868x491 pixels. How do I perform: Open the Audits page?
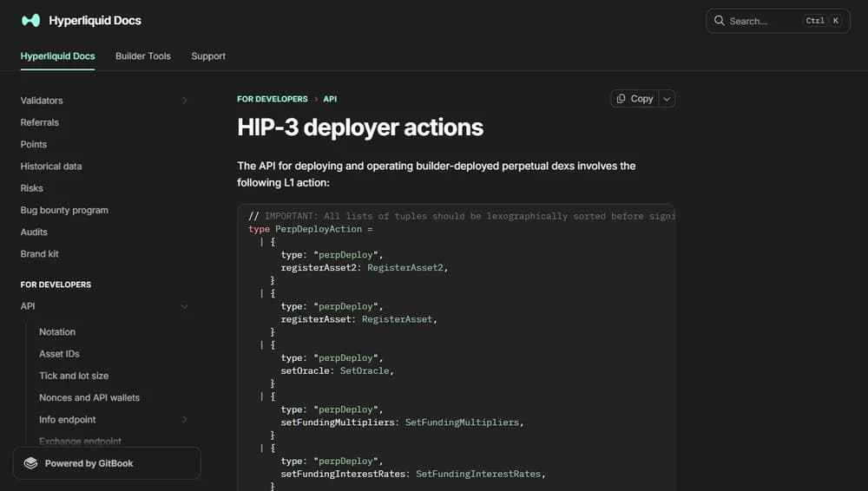34,232
